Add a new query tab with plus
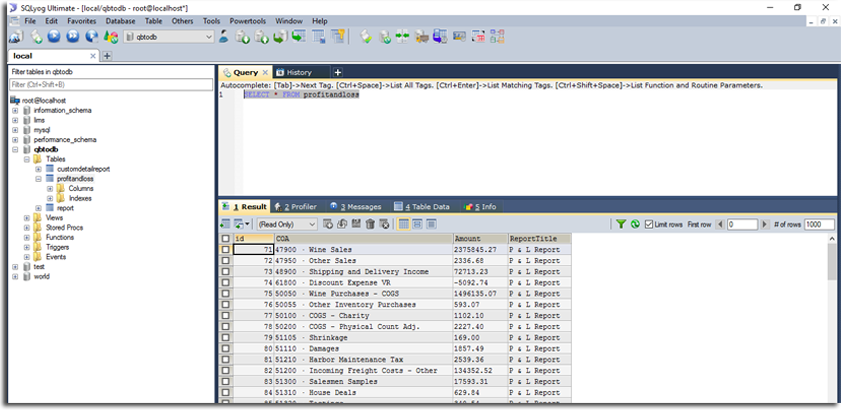The image size is (848, 411). (337, 72)
